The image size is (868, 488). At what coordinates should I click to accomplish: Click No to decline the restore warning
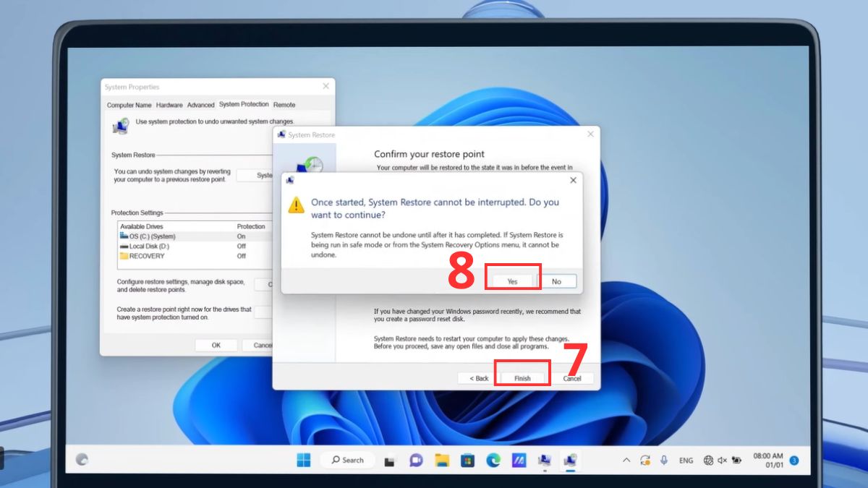point(558,281)
